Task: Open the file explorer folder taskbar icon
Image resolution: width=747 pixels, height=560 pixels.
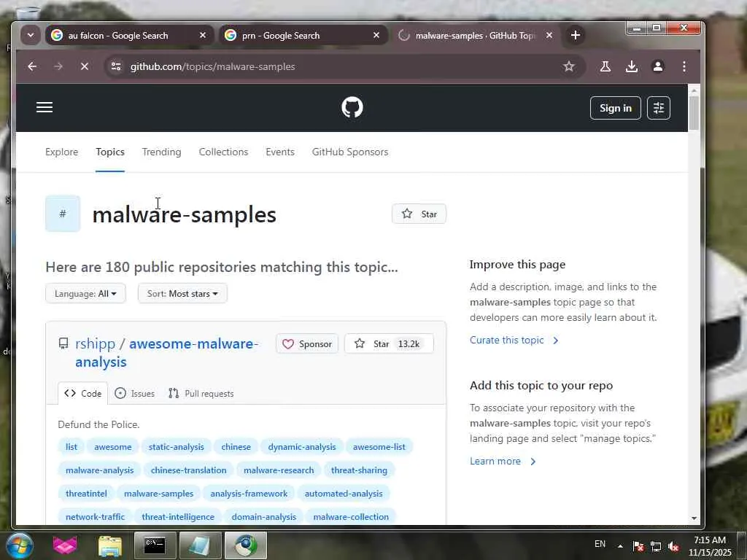Action: pyautogui.click(x=110, y=545)
